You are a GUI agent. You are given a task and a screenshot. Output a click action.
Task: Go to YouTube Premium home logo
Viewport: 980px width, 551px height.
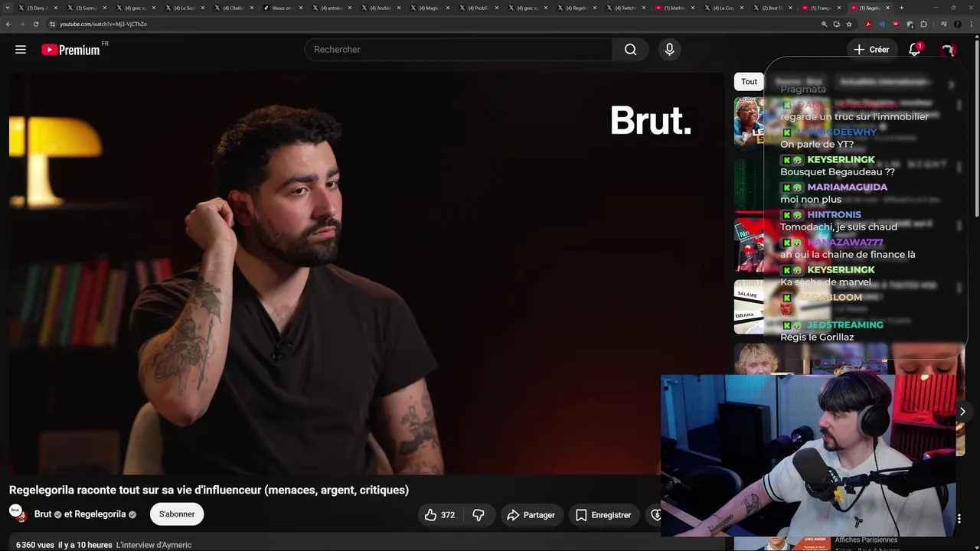(70, 50)
